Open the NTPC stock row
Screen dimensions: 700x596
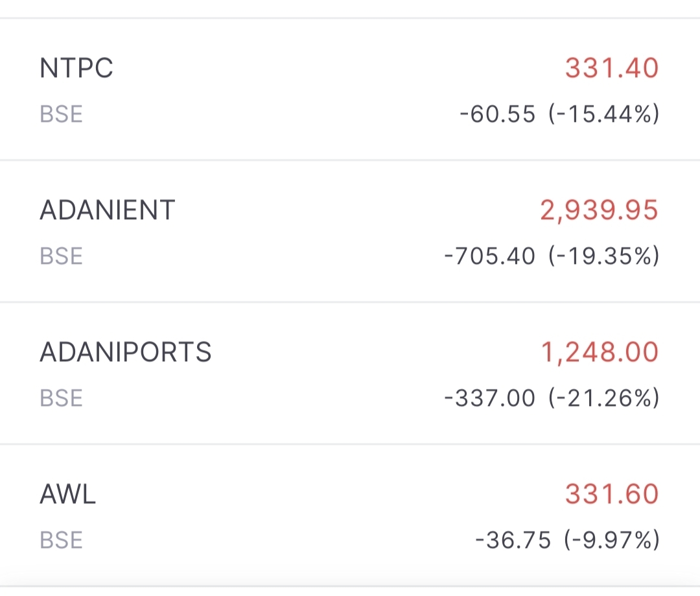click(76, 68)
